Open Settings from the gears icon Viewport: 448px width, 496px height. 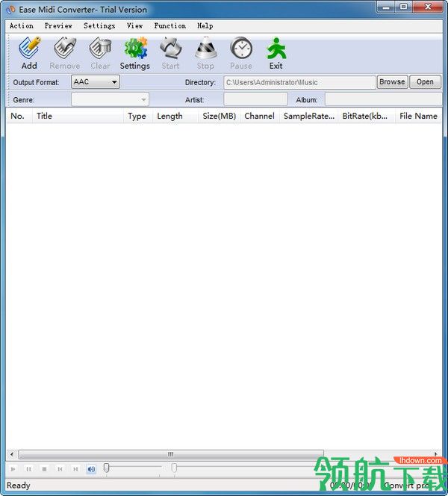136,49
